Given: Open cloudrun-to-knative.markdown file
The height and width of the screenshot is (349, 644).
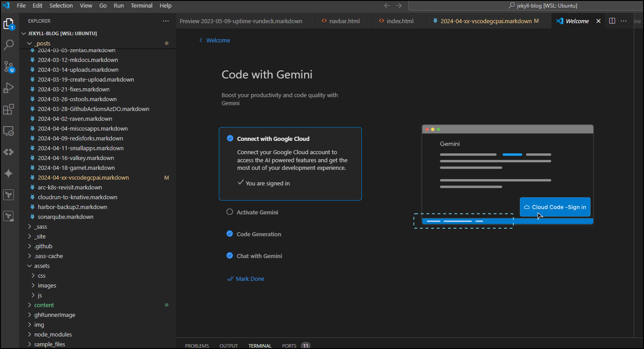Looking at the screenshot, I should point(78,197).
